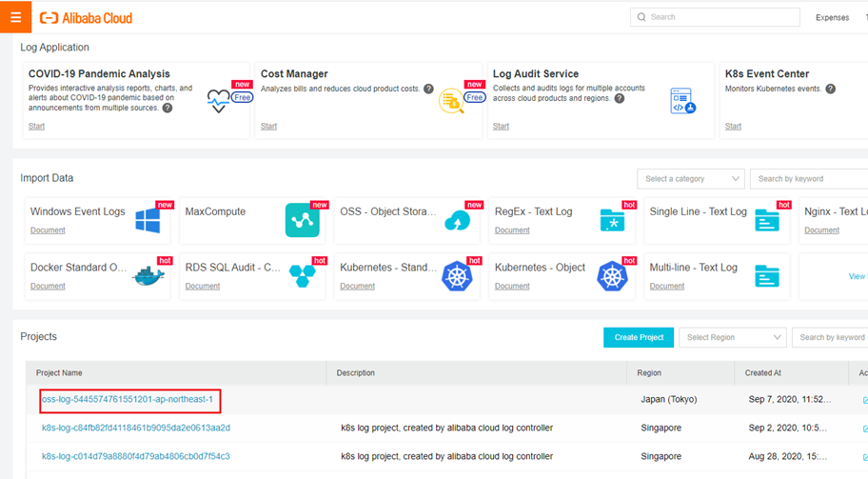This screenshot has width=868, height=479.
Task: Open Document link under RegEx - Text Log
Action: pyautogui.click(x=512, y=230)
